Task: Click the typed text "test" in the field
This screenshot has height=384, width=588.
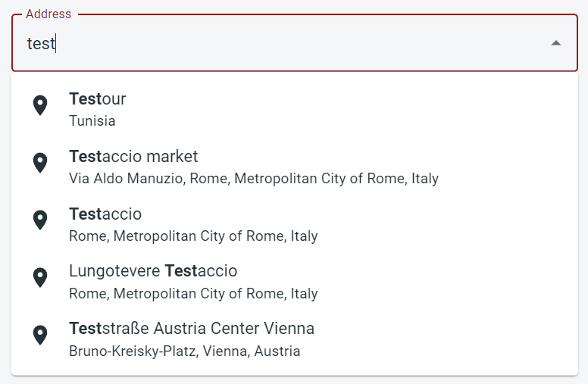Action: pyautogui.click(x=41, y=43)
